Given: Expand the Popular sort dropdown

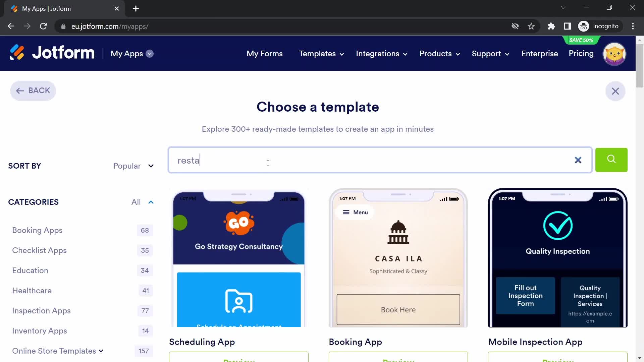Looking at the screenshot, I should click(133, 165).
